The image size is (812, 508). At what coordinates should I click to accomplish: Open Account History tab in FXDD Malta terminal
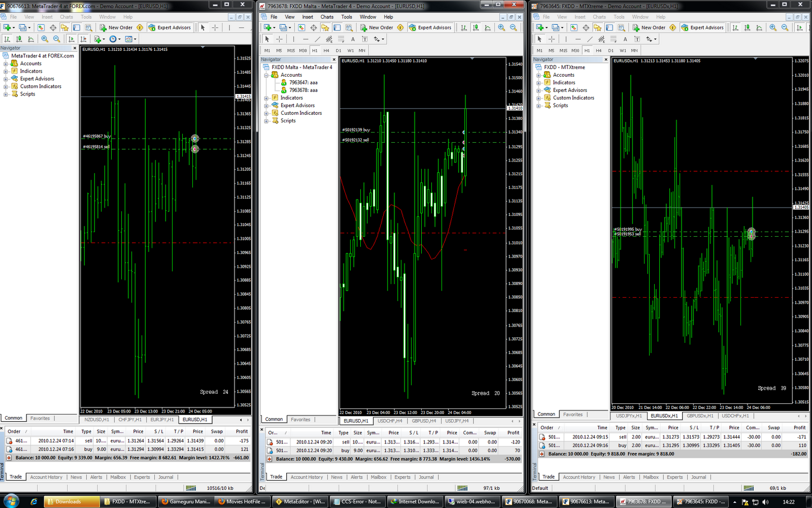[x=307, y=477]
